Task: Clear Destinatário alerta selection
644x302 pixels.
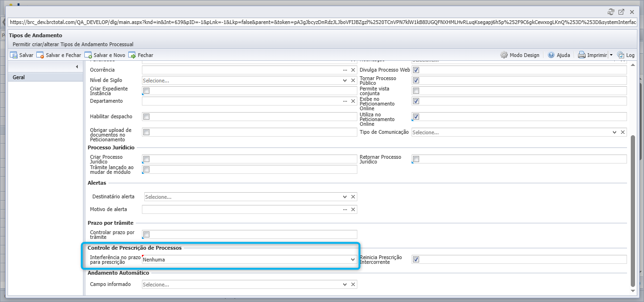Action: pyautogui.click(x=353, y=197)
